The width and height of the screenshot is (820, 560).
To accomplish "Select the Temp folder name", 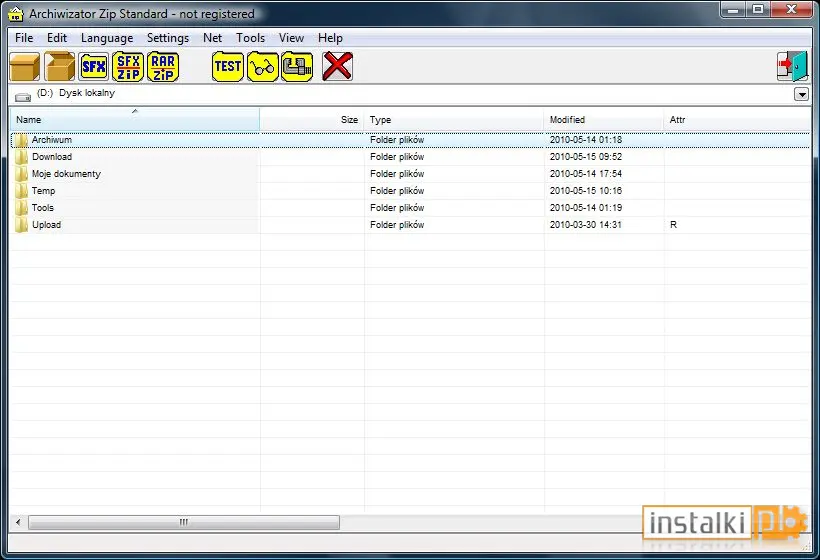I will pos(43,191).
